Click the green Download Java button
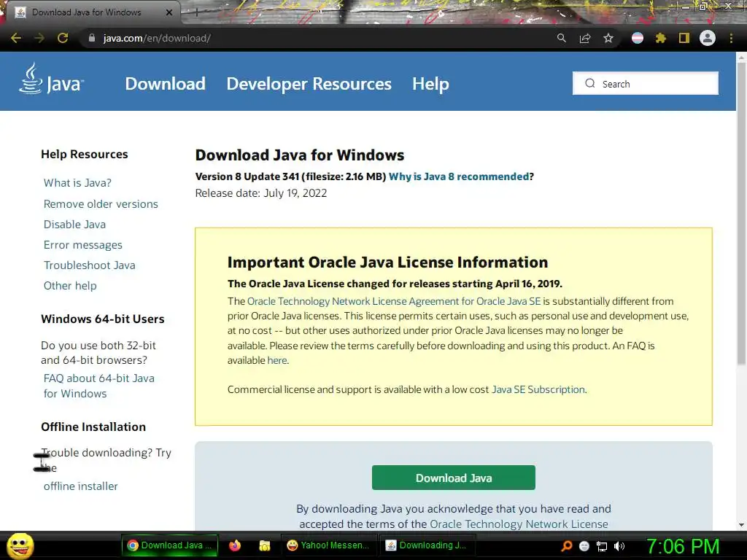Viewport: 747px width, 560px height. pos(454,478)
